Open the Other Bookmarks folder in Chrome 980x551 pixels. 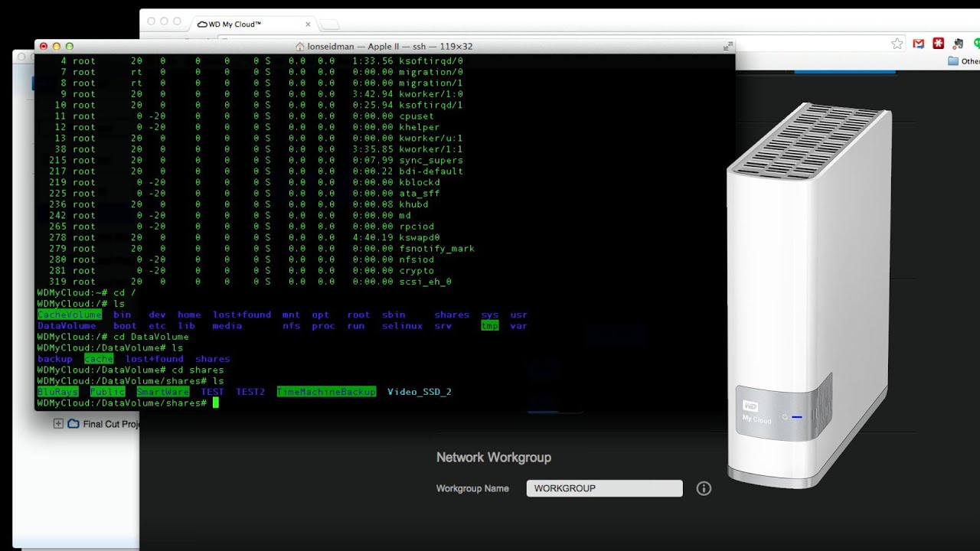964,61
